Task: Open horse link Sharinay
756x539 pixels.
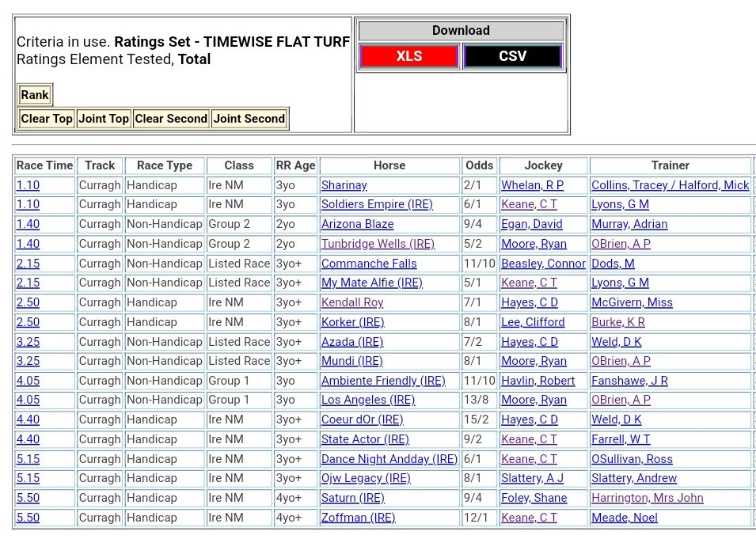Action: pos(344,185)
